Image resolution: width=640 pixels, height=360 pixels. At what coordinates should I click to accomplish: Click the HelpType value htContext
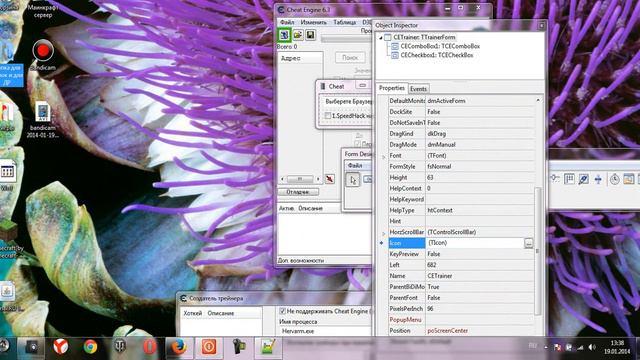[440, 210]
